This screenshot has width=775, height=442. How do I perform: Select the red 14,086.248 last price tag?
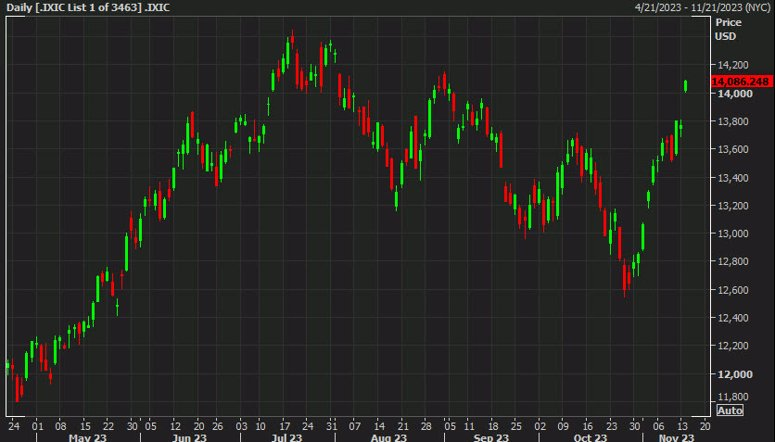[x=741, y=82]
